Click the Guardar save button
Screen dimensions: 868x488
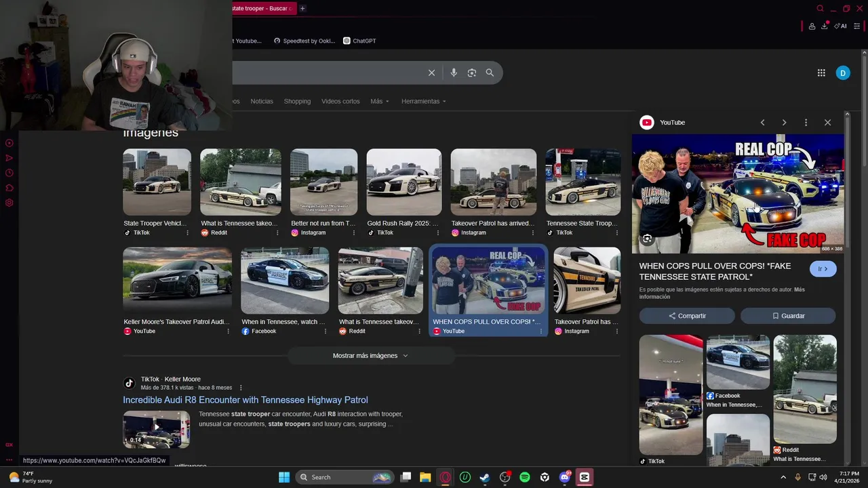tap(788, 316)
